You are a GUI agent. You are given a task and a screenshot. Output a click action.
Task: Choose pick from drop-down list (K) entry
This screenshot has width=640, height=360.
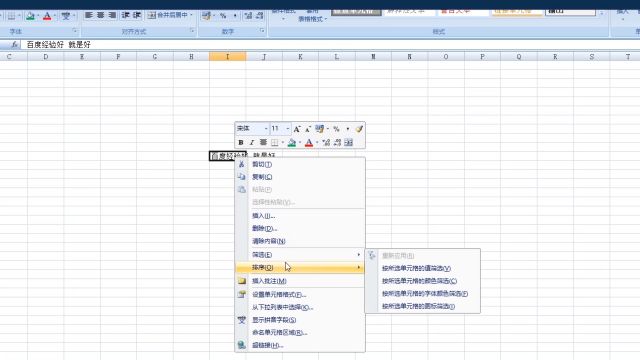pos(300,307)
